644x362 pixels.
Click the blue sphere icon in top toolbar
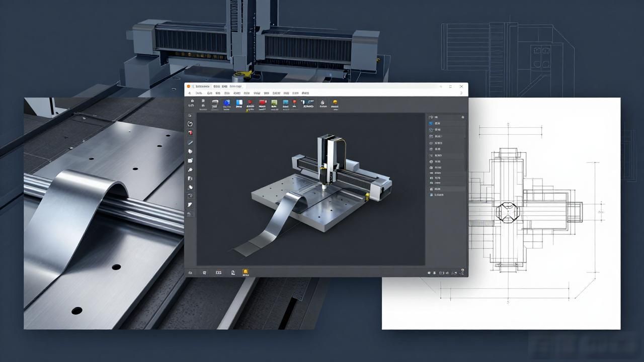pos(227,103)
